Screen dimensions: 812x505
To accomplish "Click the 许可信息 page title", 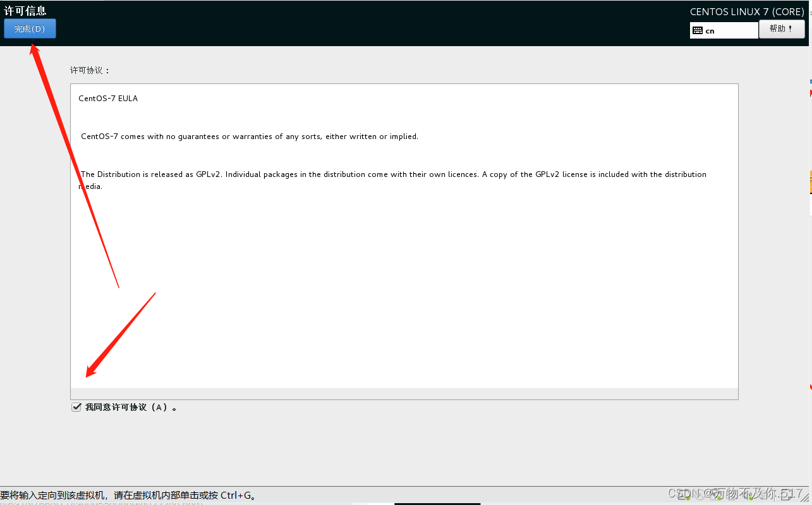I will point(25,11).
